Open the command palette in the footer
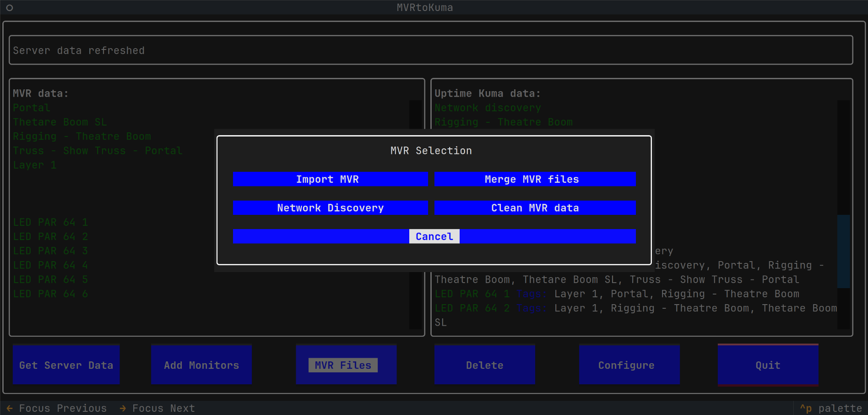This screenshot has width=868, height=415. coord(831,408)
